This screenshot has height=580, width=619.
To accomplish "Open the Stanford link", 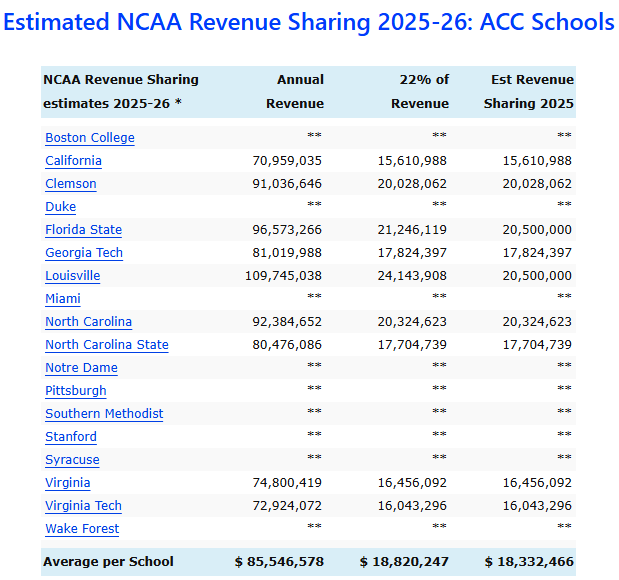I will coord(71,437).
